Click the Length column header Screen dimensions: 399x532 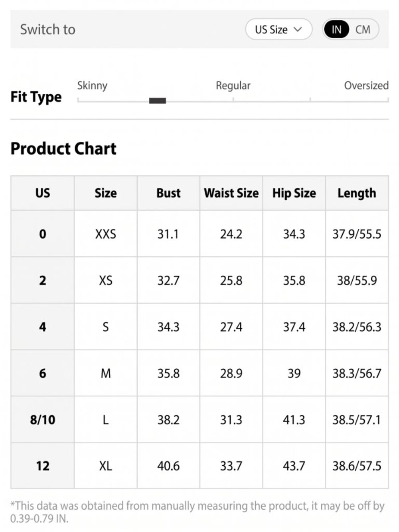point(357,193)
